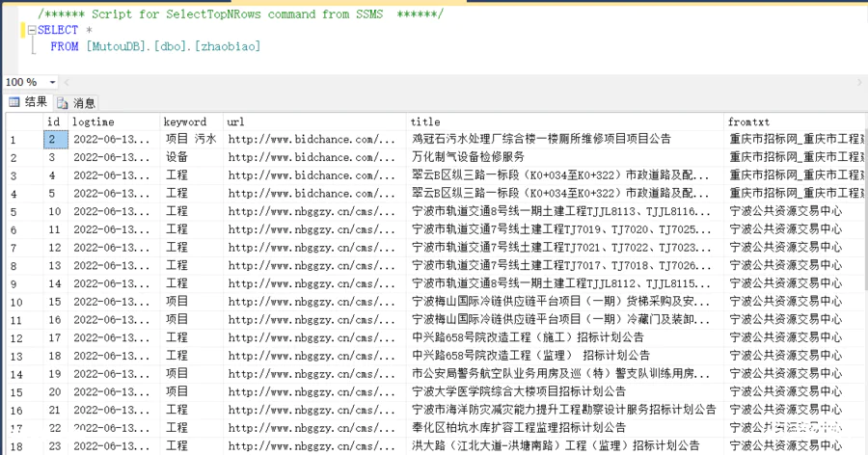The width and height of the screenshot is (868, 455).
Task: Select id cell 23
Action: tap(55, 445)
